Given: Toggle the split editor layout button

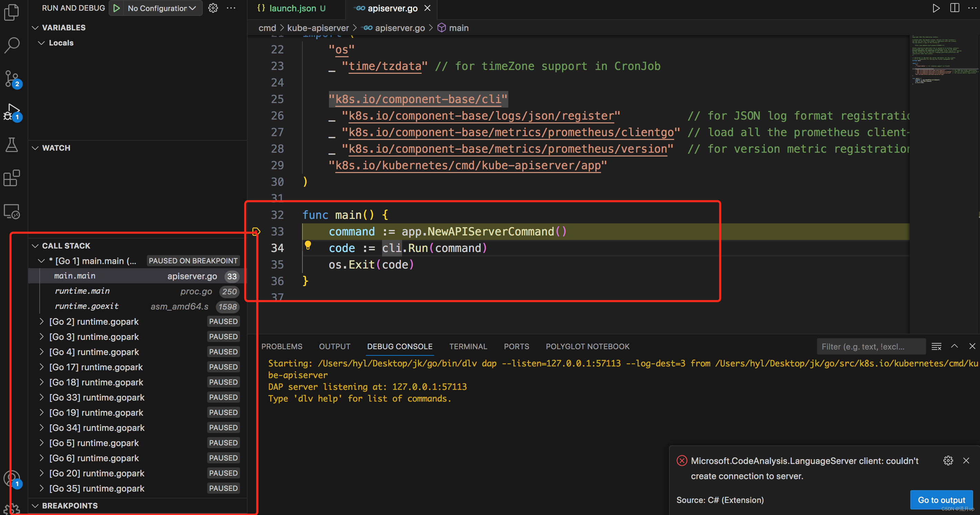Looking at the screenshot, I should coord(954,8).
